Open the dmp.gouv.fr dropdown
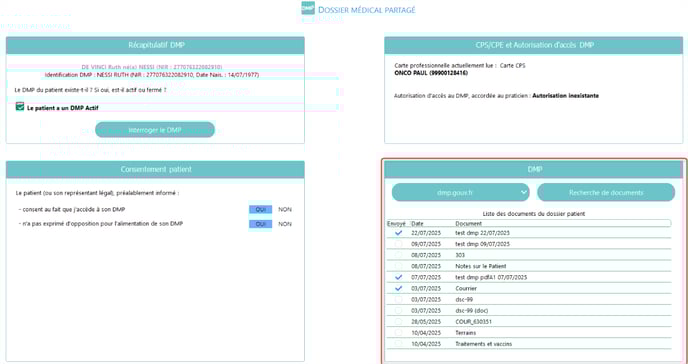Screen dimensions: 688x364 tap(461, 193)
